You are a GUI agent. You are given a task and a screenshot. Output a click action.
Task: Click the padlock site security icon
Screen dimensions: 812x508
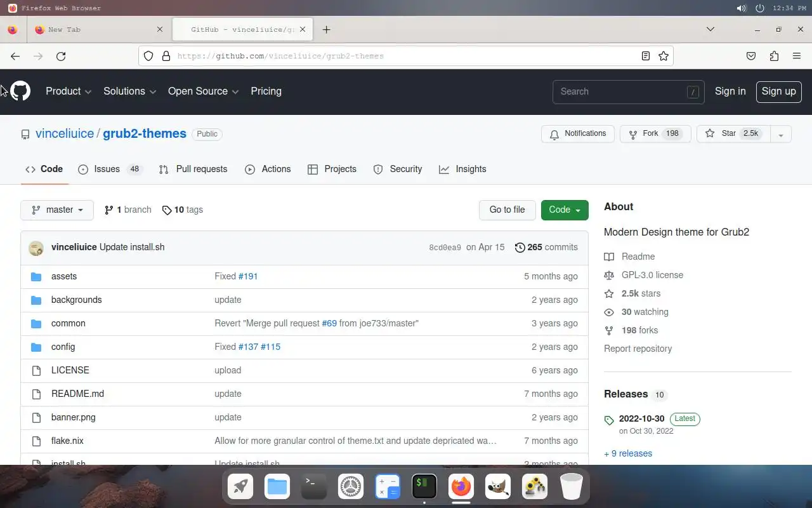(x=166, y=56)
